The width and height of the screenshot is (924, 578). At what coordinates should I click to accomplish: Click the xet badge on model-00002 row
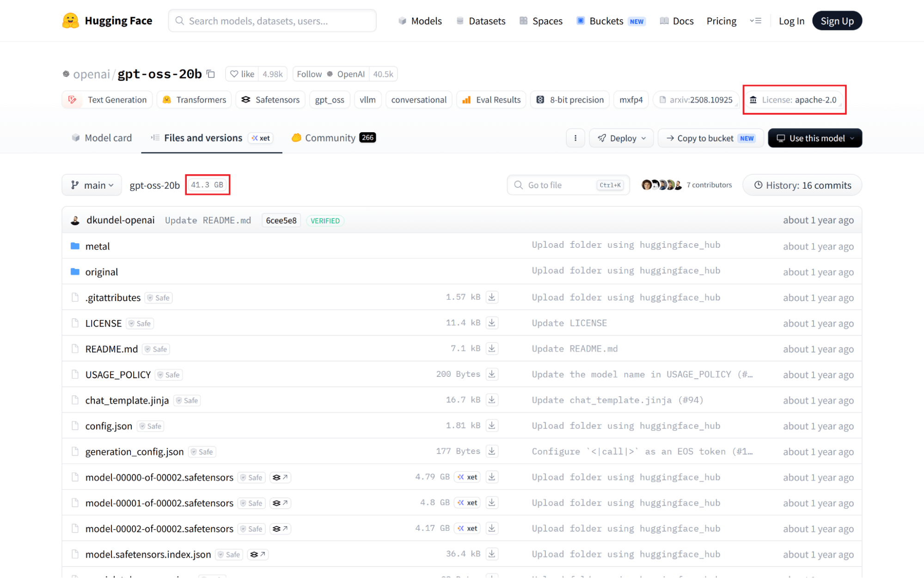467,529
